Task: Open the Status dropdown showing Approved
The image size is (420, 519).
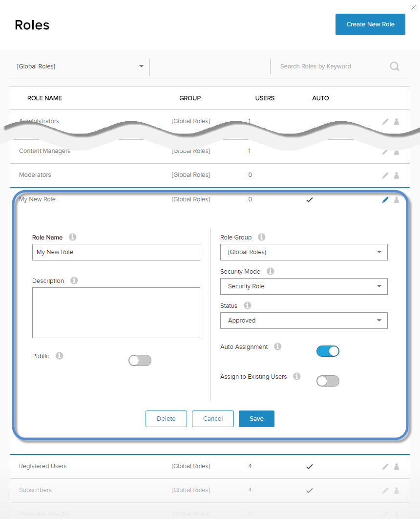Action: [x=304, y=321]
